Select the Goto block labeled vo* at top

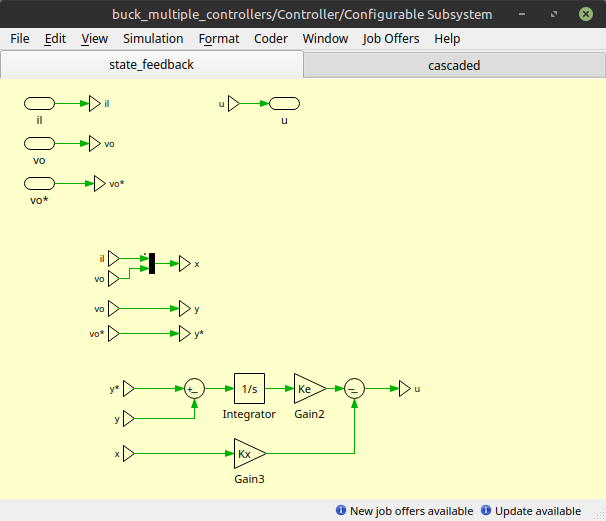(100, 184)
